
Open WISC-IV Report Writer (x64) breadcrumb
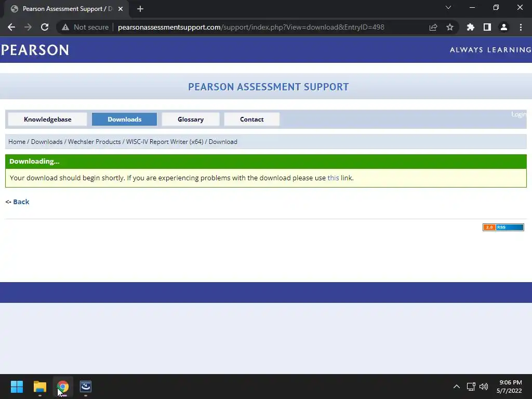(165, 142)
